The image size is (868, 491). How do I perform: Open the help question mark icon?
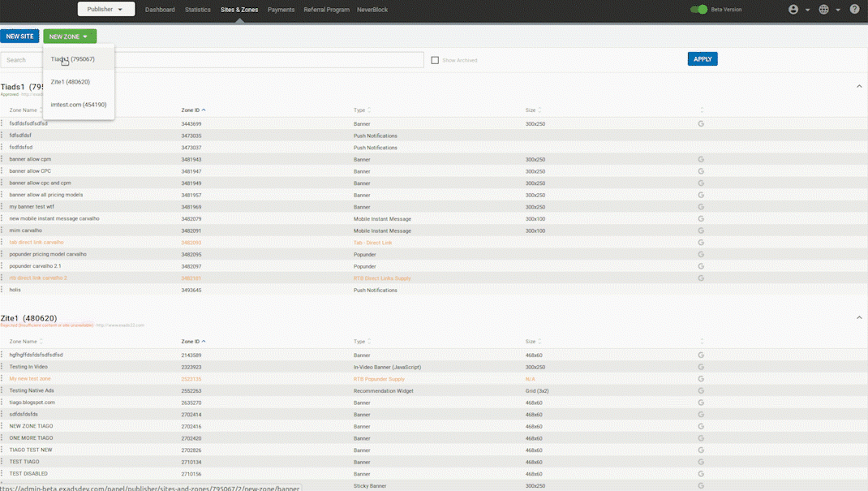tap(854, 10)
